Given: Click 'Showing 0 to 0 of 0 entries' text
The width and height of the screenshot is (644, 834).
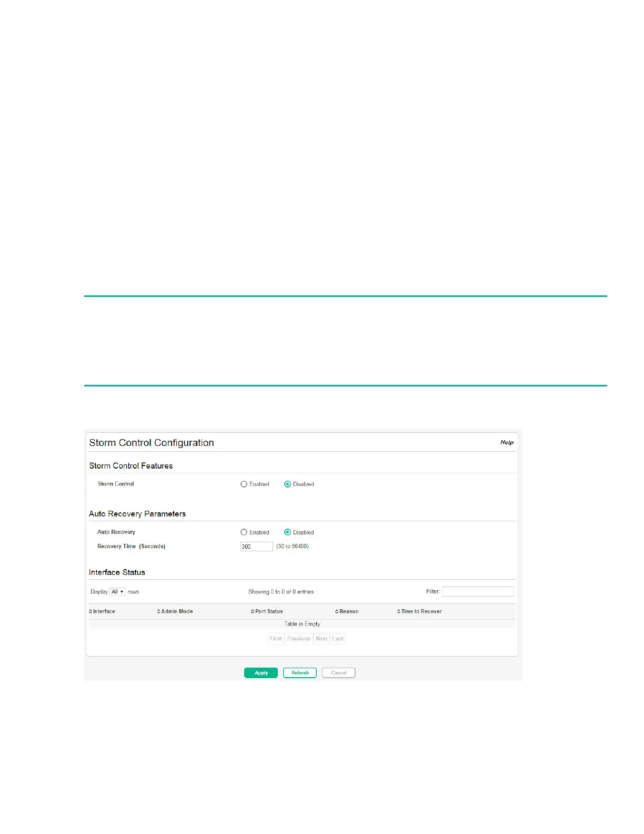Looking at the screenshot, I should click(x=281, y=592).
